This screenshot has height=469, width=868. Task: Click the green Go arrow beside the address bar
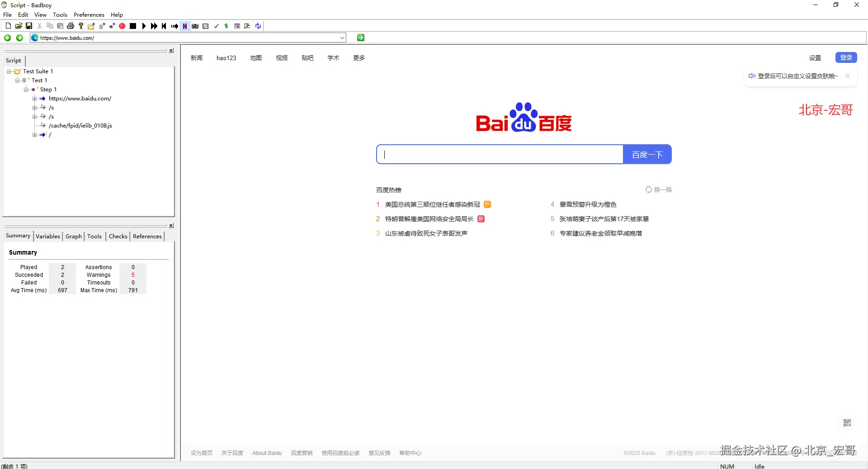coord(361,38)
